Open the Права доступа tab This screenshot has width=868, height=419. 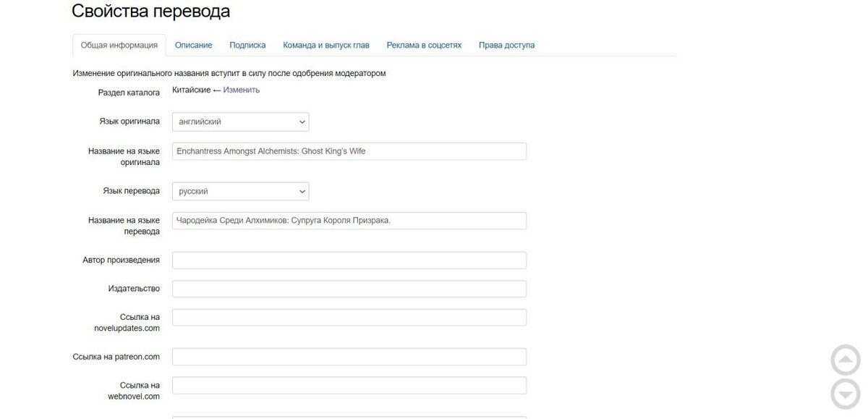(x=507, y=45)
